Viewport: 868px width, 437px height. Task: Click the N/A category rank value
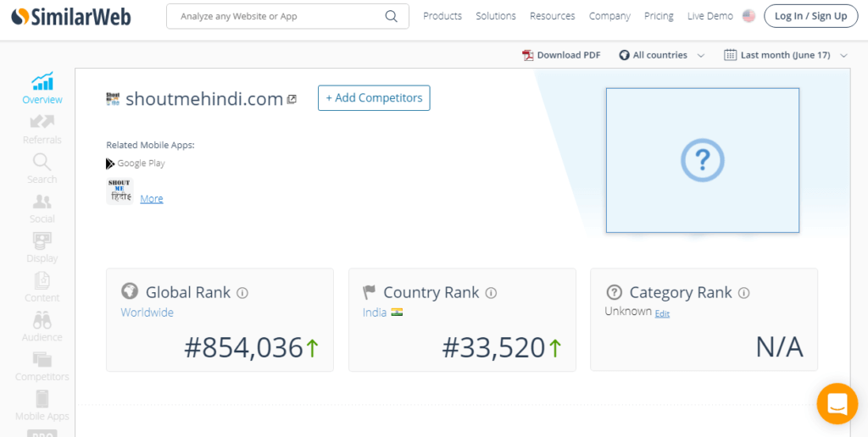tap(780, 348)
